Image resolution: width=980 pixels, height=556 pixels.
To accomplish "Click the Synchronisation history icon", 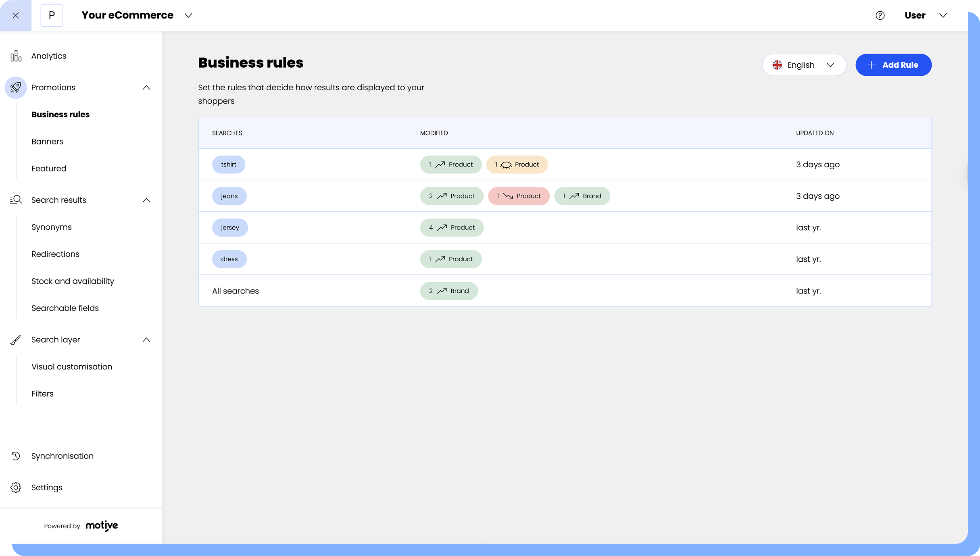I will 16,456.
